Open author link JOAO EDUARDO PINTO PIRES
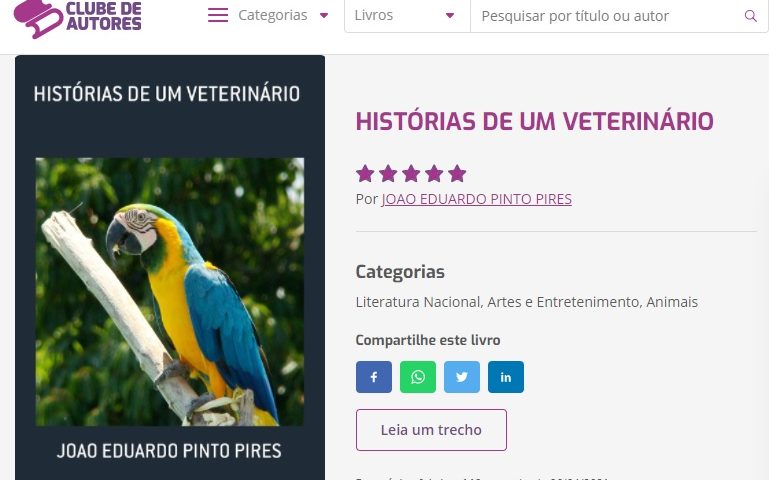This screenshot has height=480, width=769. (477, 199)
